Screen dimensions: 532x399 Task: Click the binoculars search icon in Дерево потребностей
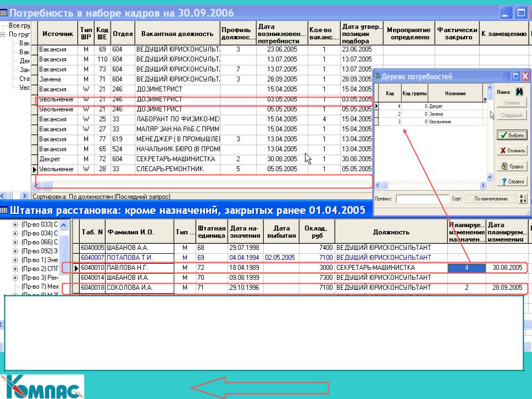519,91
